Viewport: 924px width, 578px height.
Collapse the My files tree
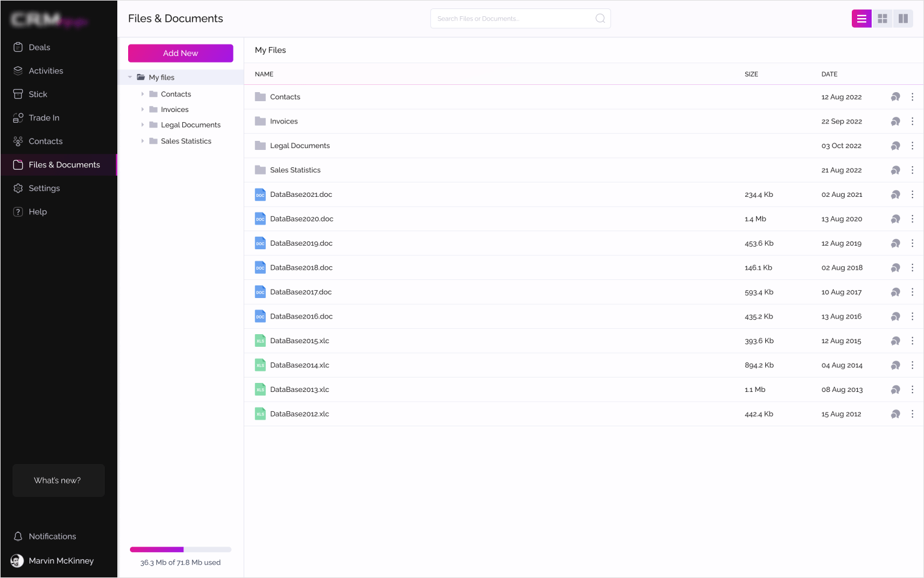point(130,77)
